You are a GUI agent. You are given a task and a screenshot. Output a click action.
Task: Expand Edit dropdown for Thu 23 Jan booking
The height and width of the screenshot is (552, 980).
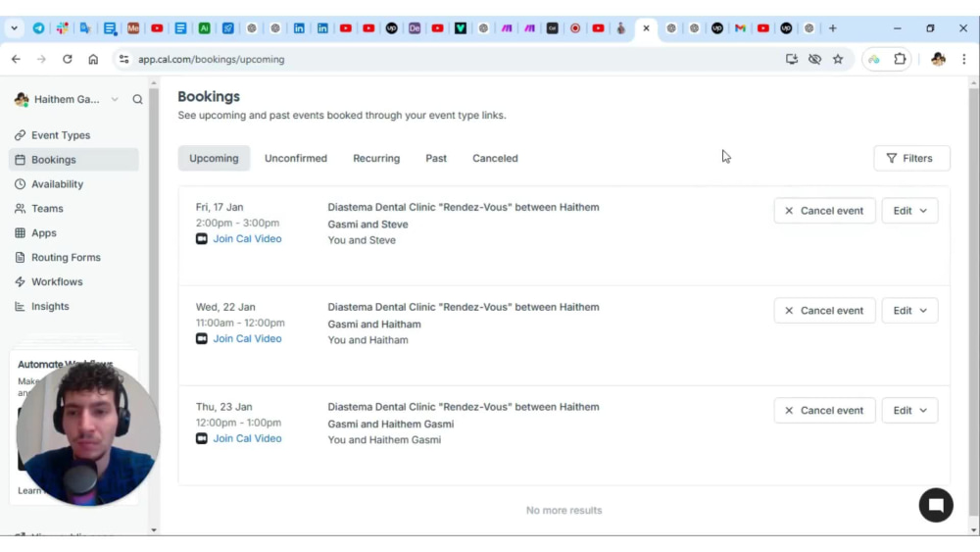[x=909, y=410]
